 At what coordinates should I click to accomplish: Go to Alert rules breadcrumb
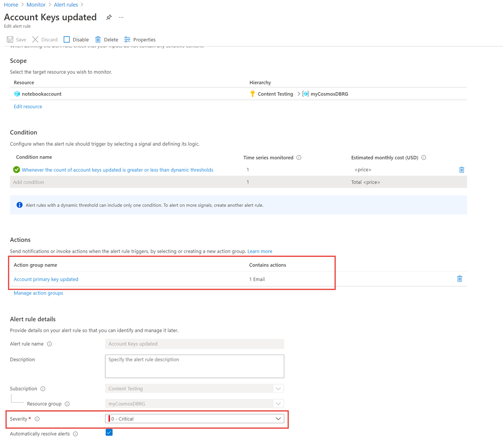tap(66, 5)
